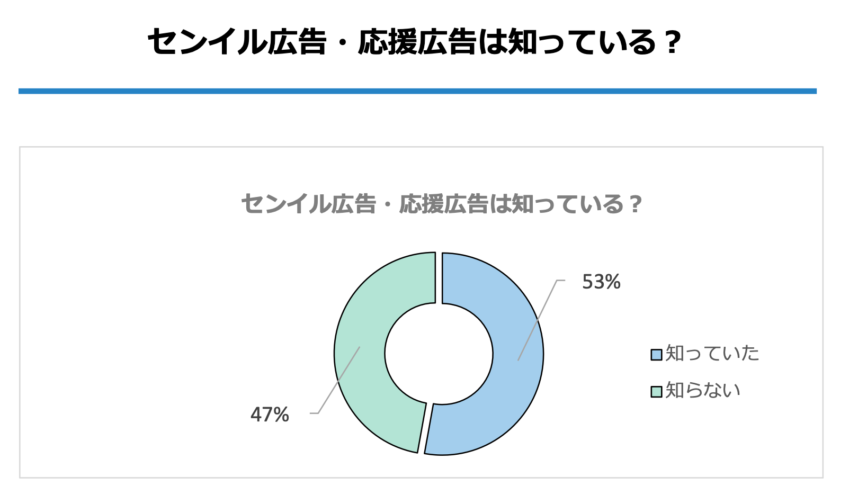The width and height of the screenshot is (858, 504).
Task: Click the question mark in the gray chart title
Action: coord(636,204)
